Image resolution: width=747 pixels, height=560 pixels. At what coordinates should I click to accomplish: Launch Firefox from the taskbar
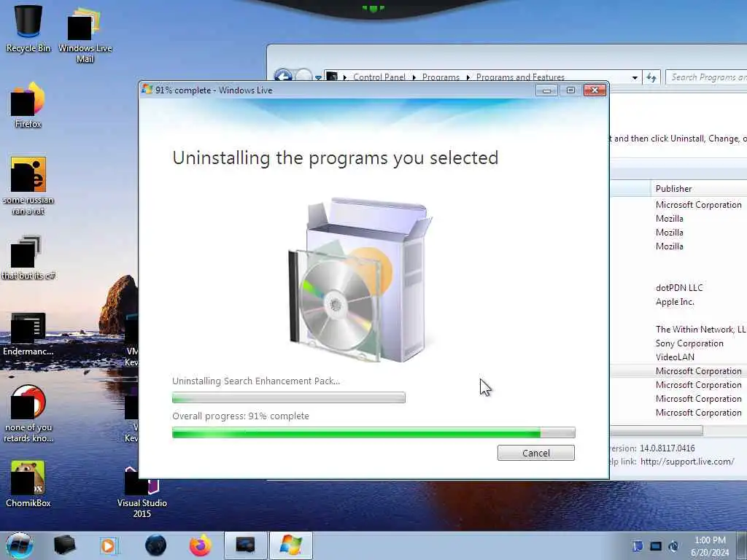tap(200, 545)
